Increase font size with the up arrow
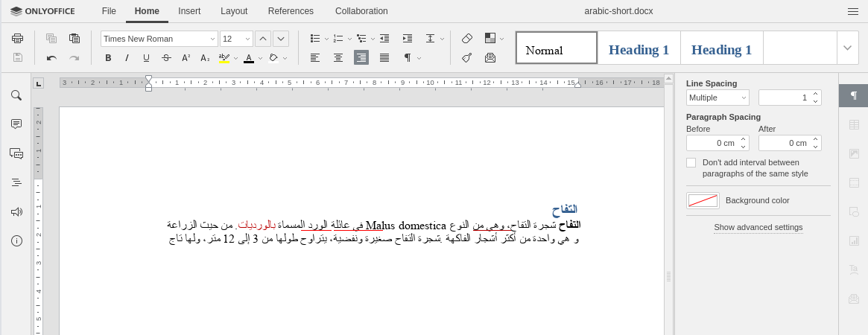The width and height of the screenshot is (868, 335). coord(264,39)
